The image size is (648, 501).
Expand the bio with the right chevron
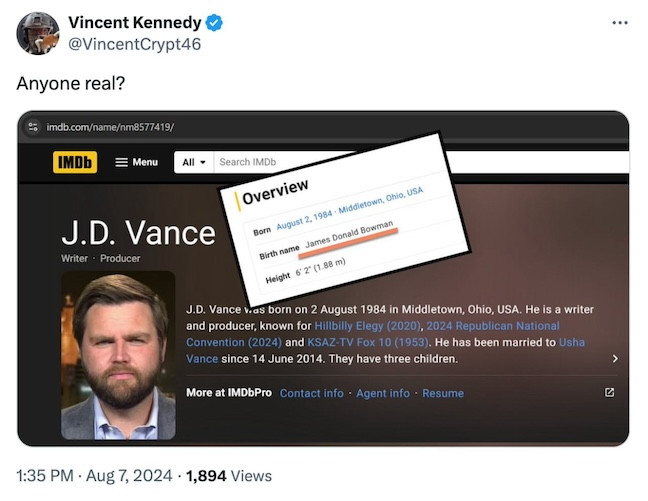point(614,358)
